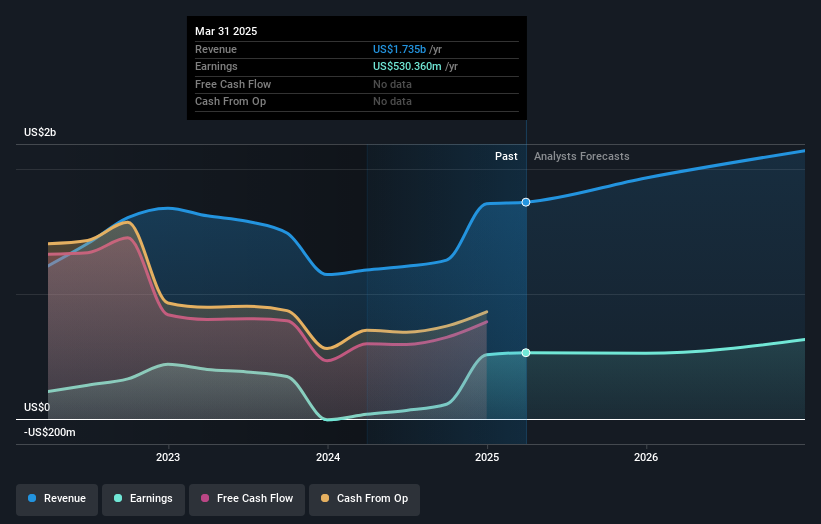Toggle the Earnings legend button
The width and height of the screenshot is (821, 524).
point(143,499)
